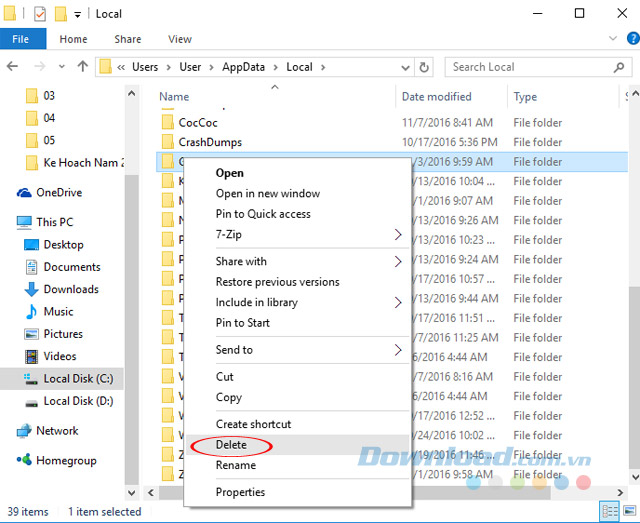
Task: Switch to the Home ribbon tab
Action: [73, 39]
